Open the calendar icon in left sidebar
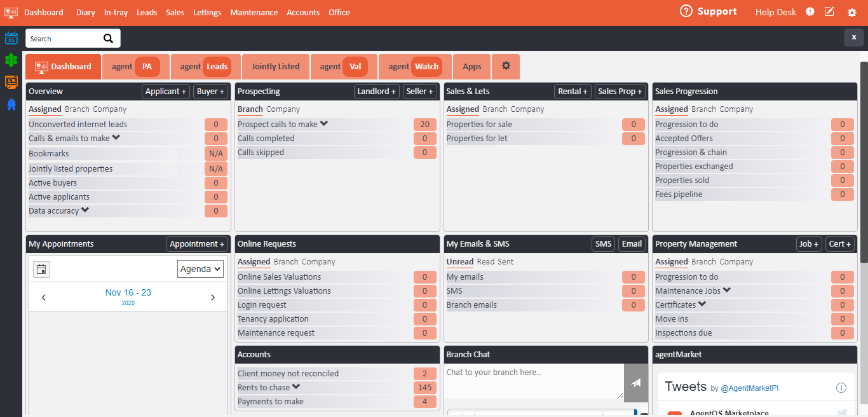868x417 pixels. click(x=11, y=38)
